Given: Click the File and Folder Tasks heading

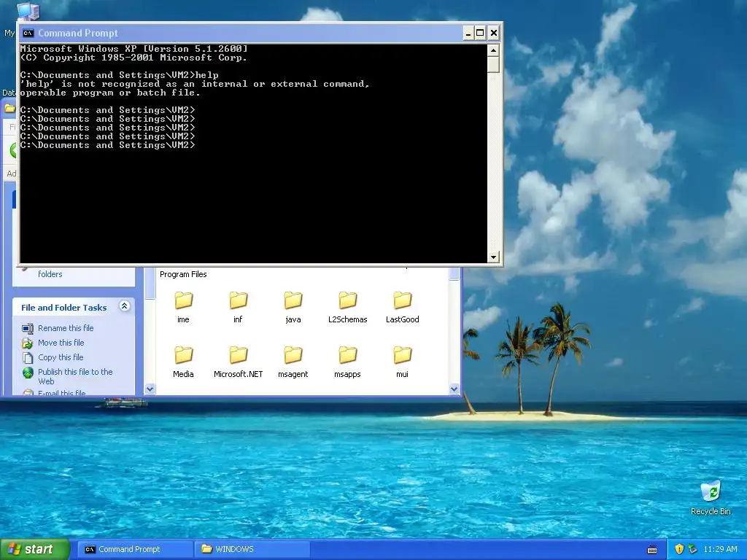Looking at the screenshot, I should coord(64,308).
